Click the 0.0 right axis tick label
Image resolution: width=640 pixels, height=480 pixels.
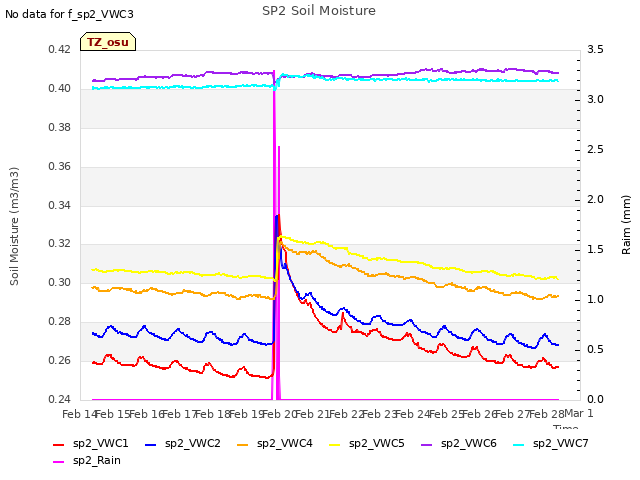pos(595,399)
